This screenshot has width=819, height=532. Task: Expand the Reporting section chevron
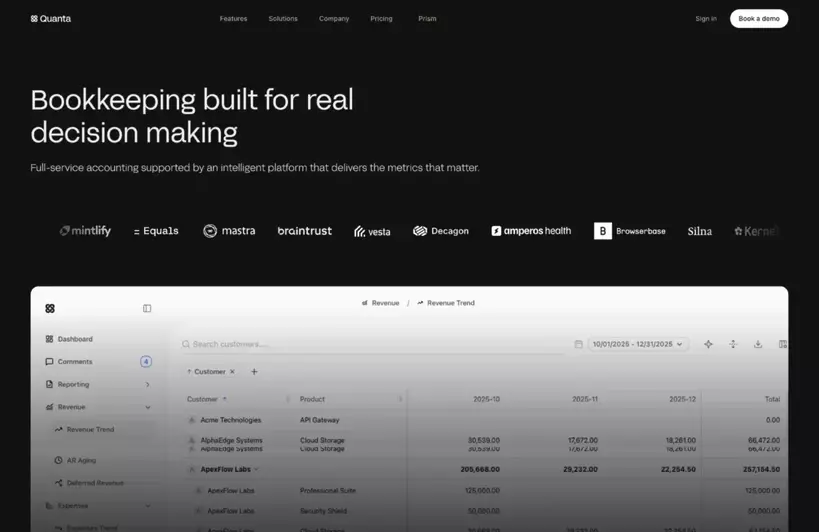tap(147, 384)
